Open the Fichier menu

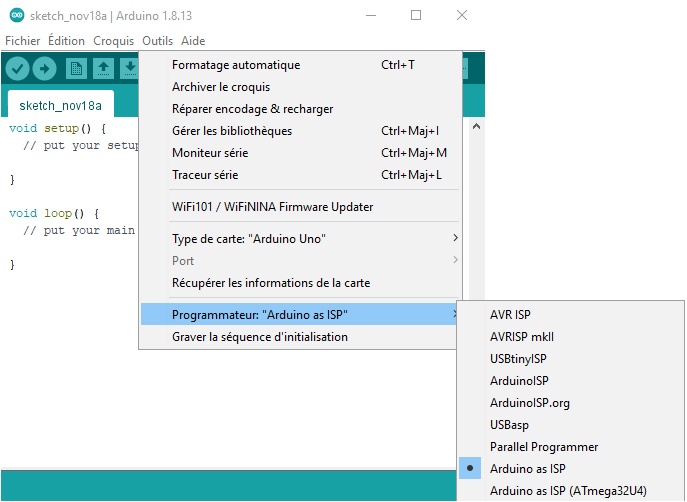tap(23, 41)
